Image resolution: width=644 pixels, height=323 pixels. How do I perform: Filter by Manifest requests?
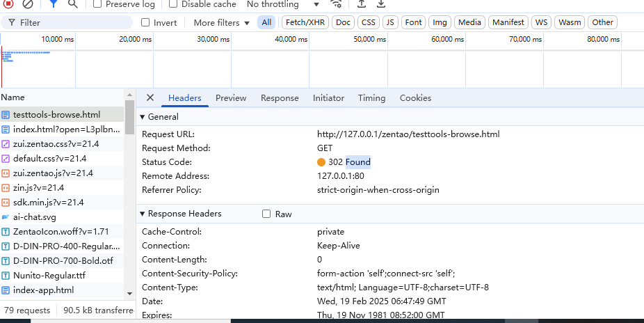508,22
